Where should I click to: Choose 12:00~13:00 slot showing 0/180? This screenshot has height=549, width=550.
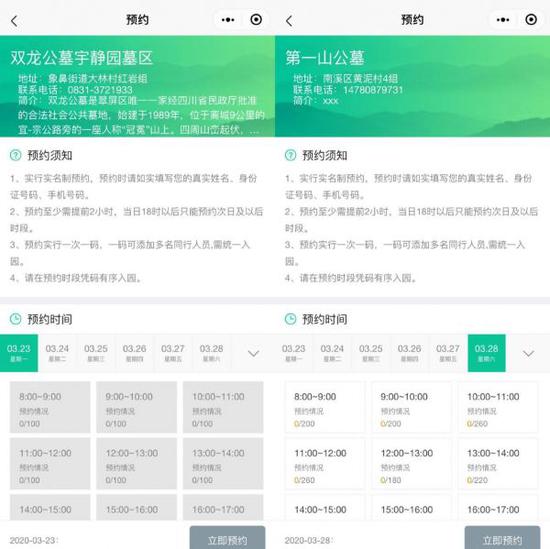click(411, 463)
